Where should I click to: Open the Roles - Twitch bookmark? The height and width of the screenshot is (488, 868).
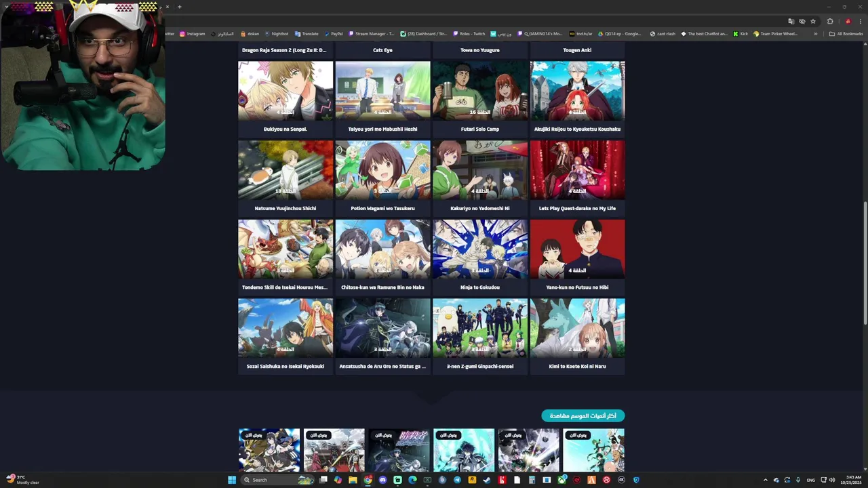(x=469, y=33)
